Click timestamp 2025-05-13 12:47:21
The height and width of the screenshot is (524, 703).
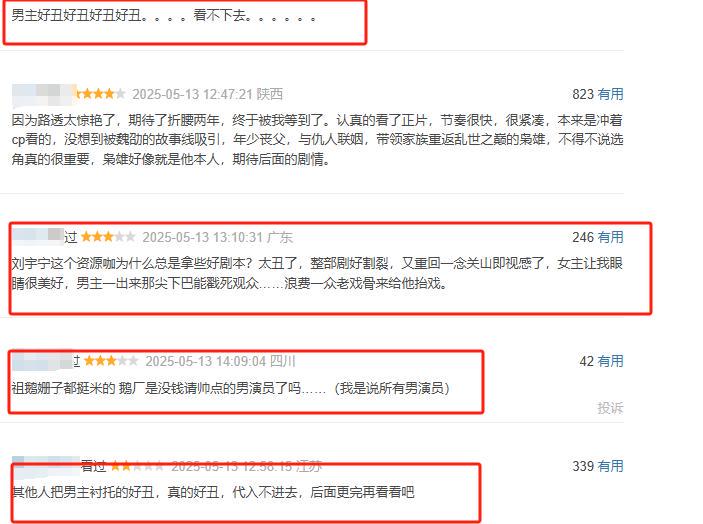(192, 94)
